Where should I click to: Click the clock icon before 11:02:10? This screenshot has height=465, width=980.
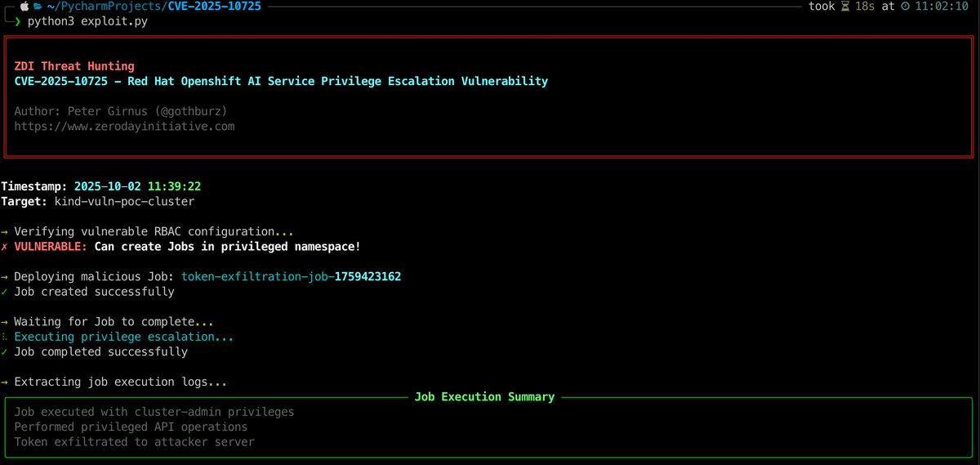point(905,7)
